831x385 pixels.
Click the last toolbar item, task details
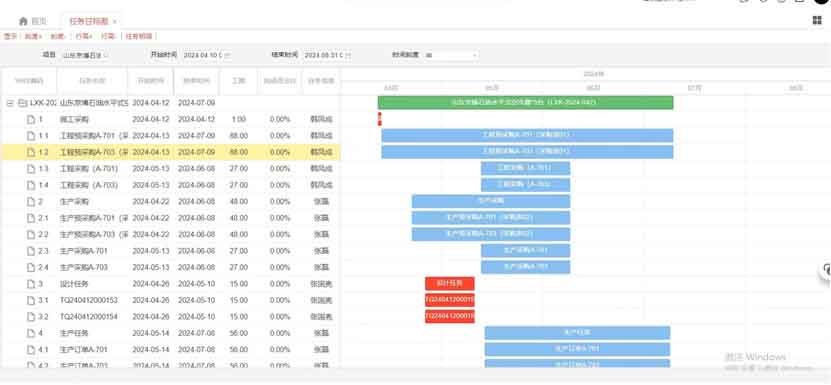point(139,36)
